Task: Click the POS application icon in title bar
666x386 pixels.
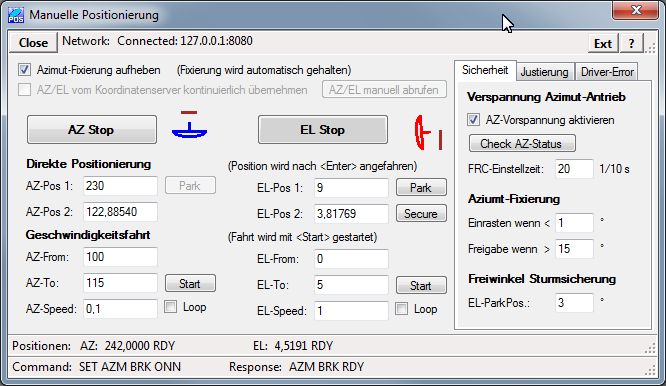Action: [16, 15]
